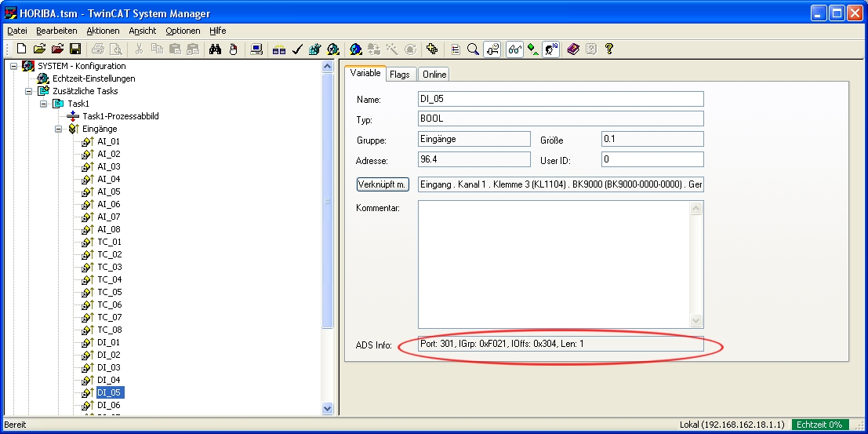
Task: Click the Verknüpft m. button
Action: (383, 184)
